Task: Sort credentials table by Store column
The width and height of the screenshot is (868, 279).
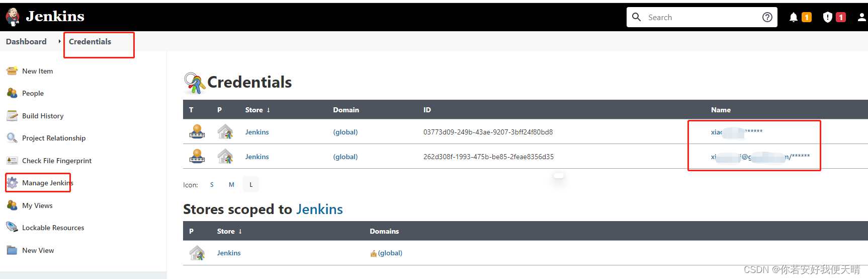Action: (257, 110)
